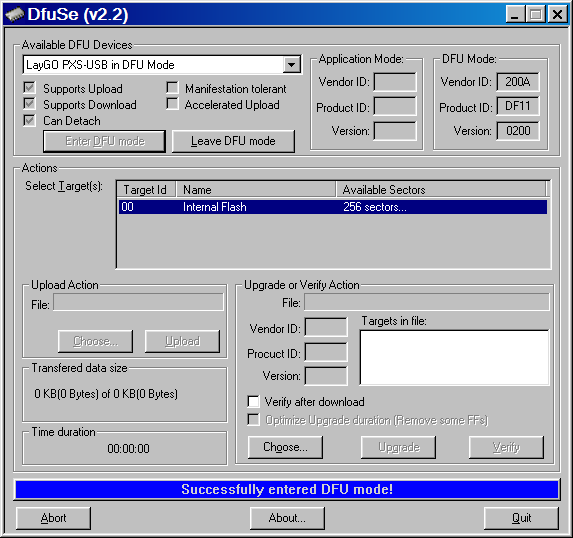Viewport: 573px width, 538px height.
Task: Choose a file for Upgrade or Verify
Action: point(285,447)
